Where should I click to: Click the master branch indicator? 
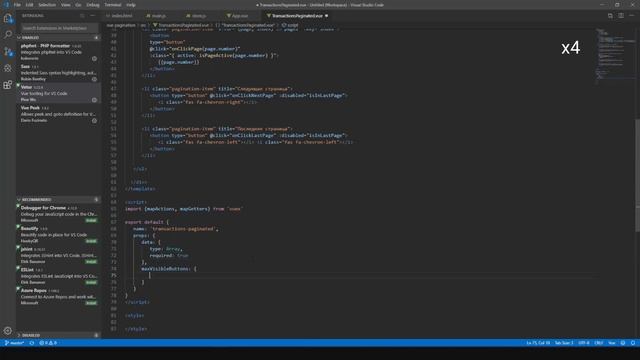tap(14, 343)
